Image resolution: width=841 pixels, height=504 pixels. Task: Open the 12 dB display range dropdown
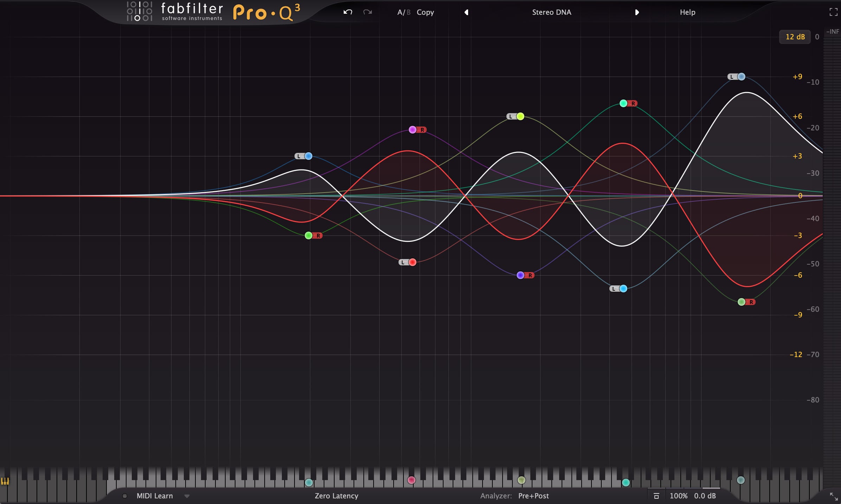[795, 37]
